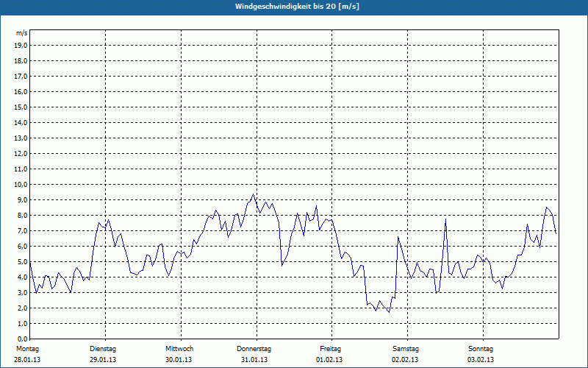Select the 7,0 axis label
588x368 pixels.
23,230
